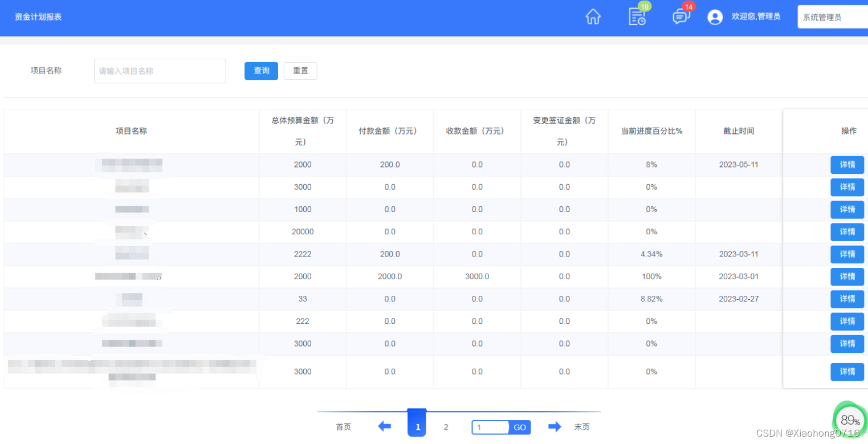This screenshot has height=444, width=868.
Task: Click the user avatar icon
Action: pos(716,17)
